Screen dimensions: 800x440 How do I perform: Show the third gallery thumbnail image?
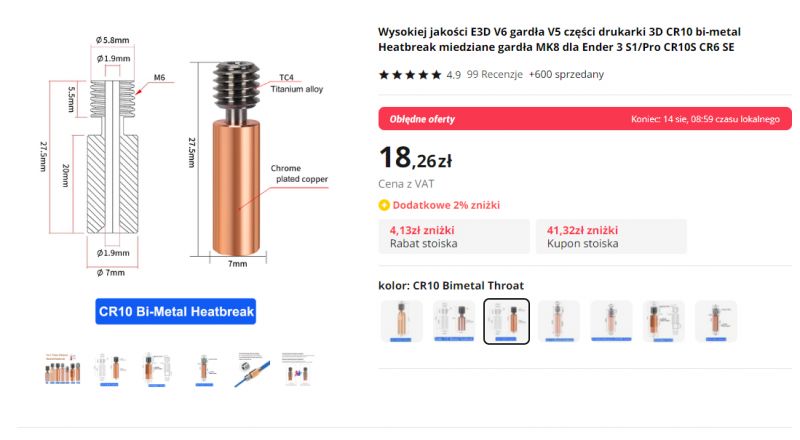click(160, 369)
